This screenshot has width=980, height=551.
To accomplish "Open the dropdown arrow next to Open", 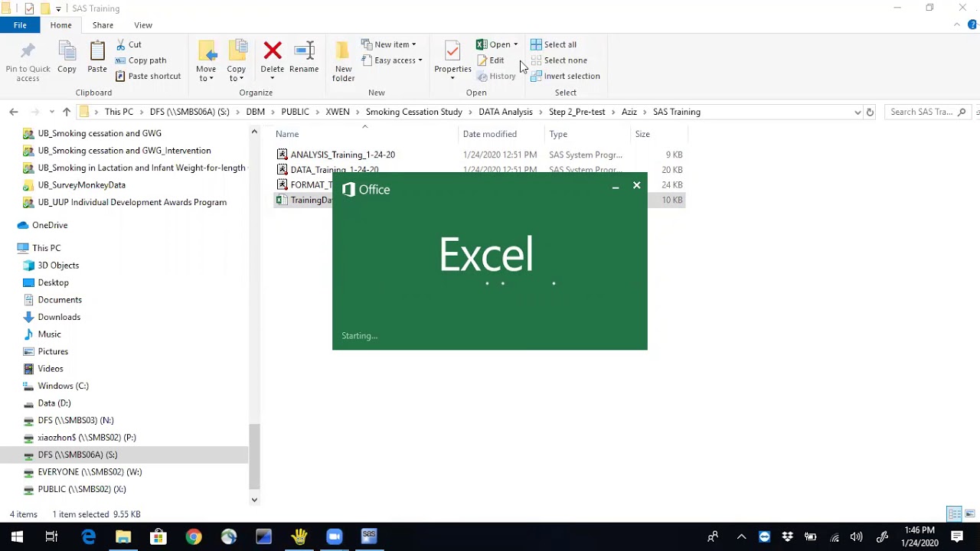I will tap(515, 44).
